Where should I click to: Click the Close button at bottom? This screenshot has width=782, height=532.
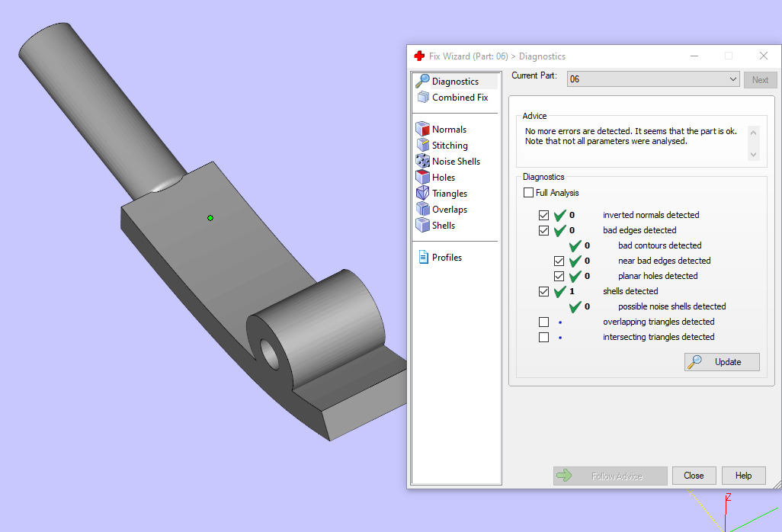(694, 476)
